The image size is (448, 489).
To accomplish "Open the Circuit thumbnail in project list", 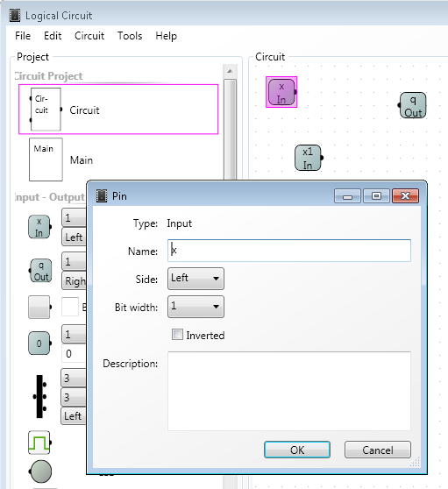I will point(46,110).
